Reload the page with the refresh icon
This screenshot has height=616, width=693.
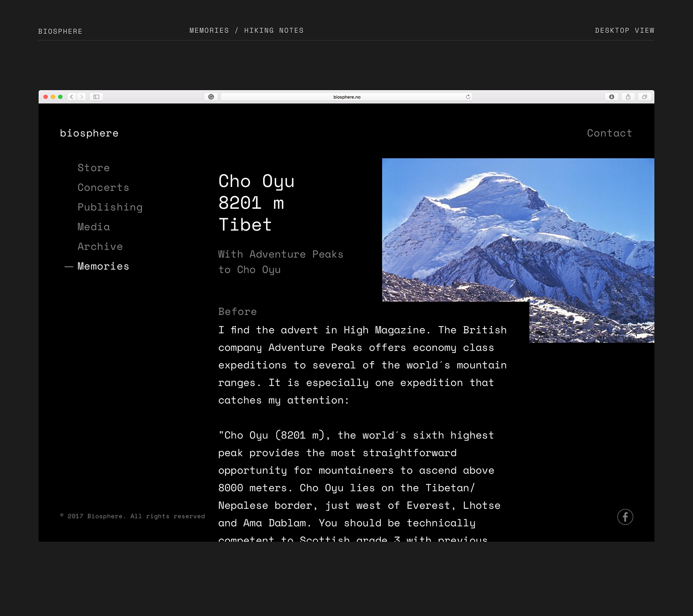(468, 97)
